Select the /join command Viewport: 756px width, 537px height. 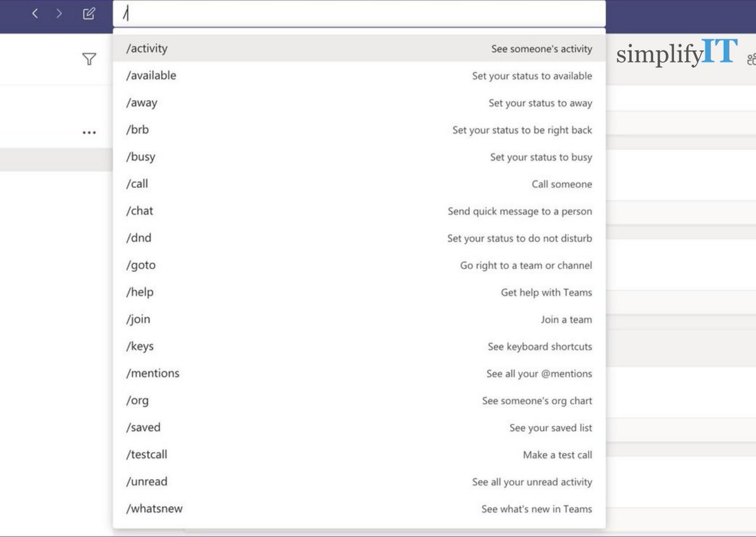click(x=359, y=320)
